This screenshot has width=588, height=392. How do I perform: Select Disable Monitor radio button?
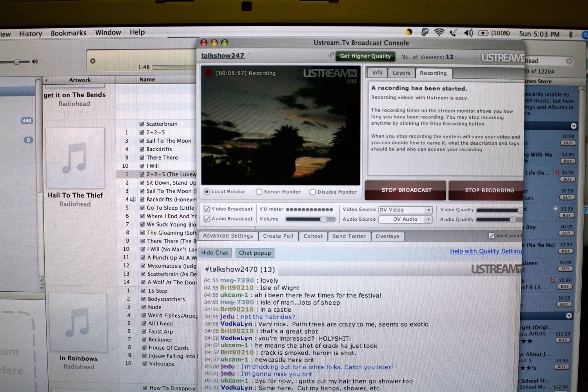(x=312, y=192)
